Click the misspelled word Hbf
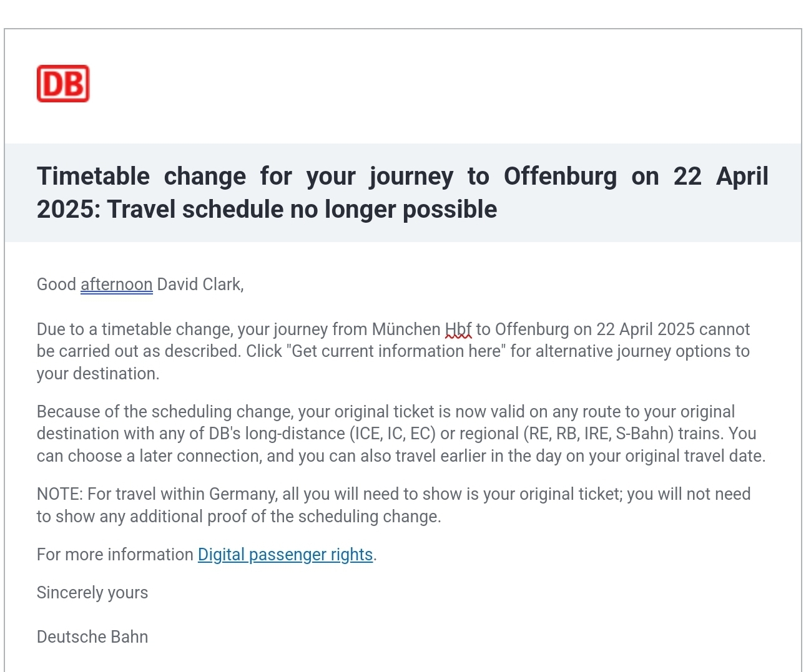This screenshot has width=806, height=672. (x=458, y=329)
